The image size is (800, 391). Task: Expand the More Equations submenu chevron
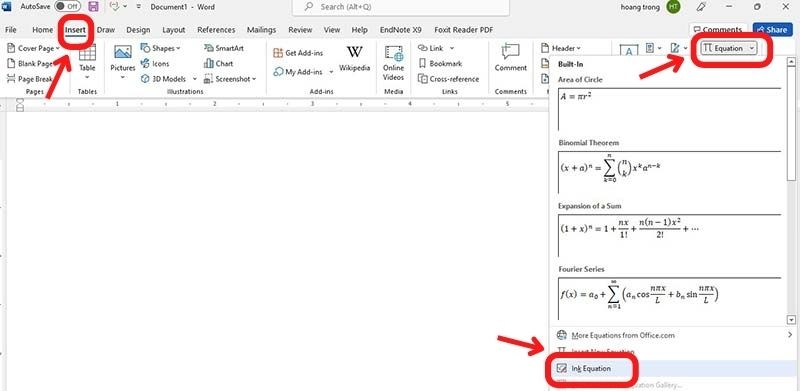coord(790,335)
